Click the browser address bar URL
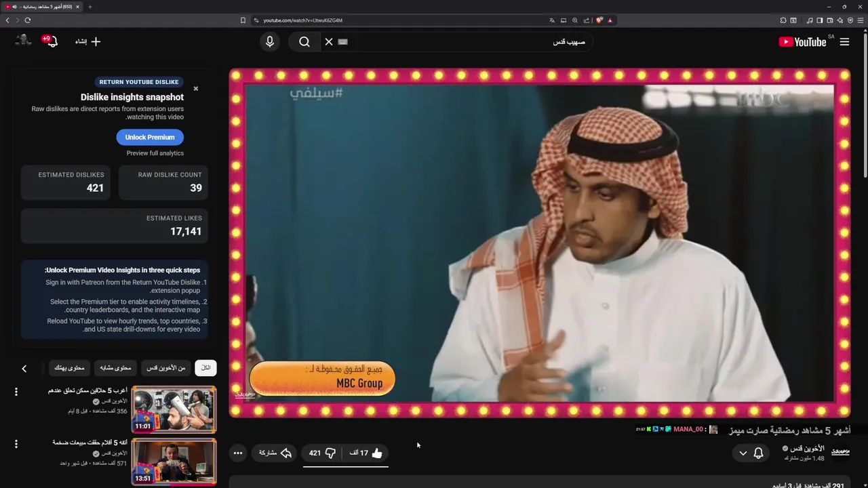This screenshot has width=868, height=488. pyautogui.click(x=302, y=20)
